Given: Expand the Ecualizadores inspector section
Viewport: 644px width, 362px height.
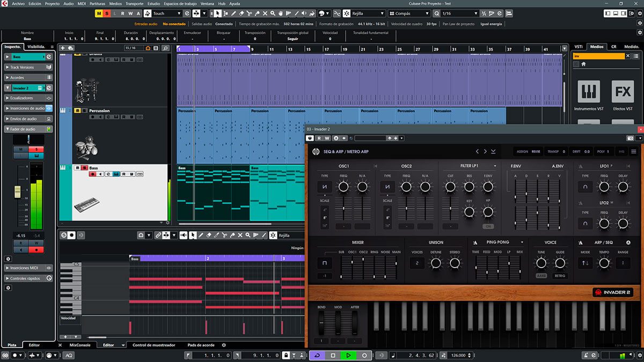Looking at the screenshot, I should pos(28,98).
